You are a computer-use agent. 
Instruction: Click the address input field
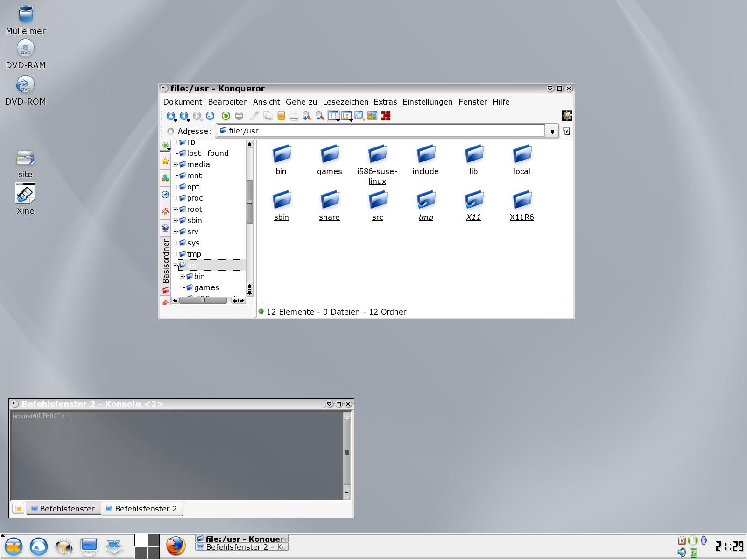pos(381,131)
